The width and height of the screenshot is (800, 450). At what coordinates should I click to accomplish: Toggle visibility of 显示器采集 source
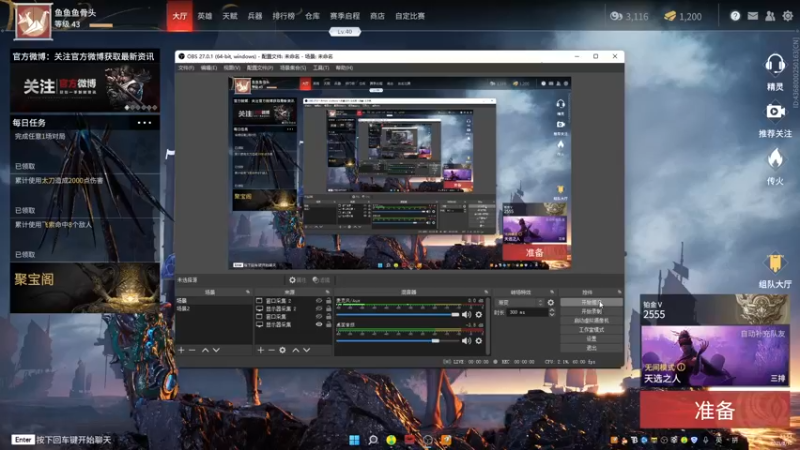tap(319, 324)
